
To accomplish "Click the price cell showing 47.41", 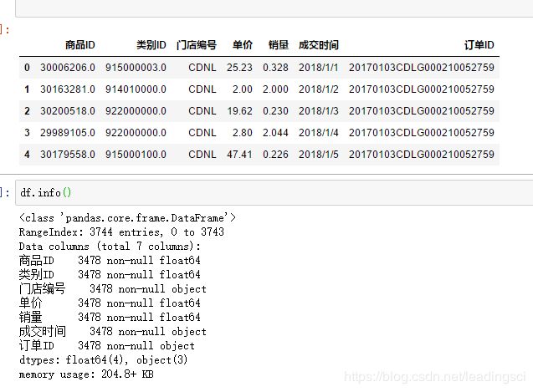I will click(x=239, y=155).
